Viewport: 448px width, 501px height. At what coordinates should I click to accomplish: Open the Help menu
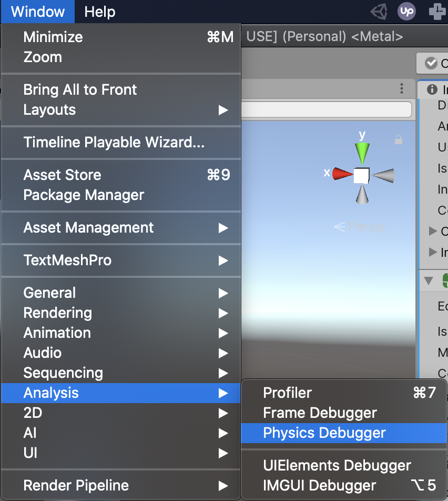(x=99, y=12)
